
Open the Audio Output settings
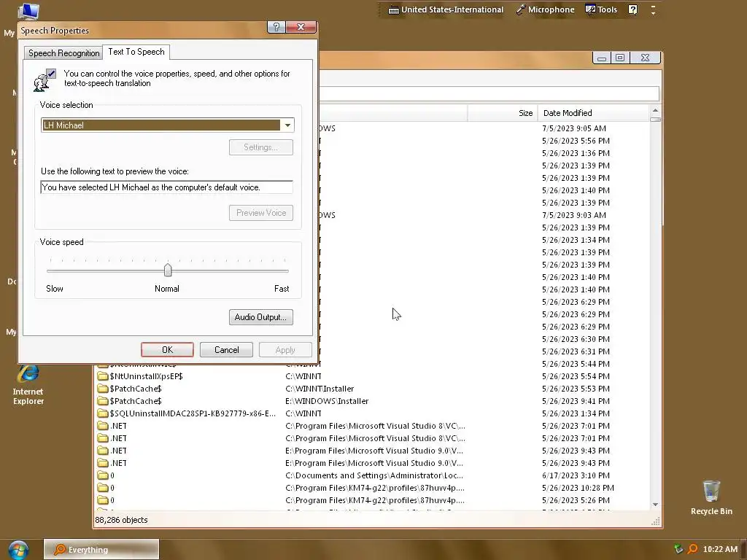pos(260,317)
